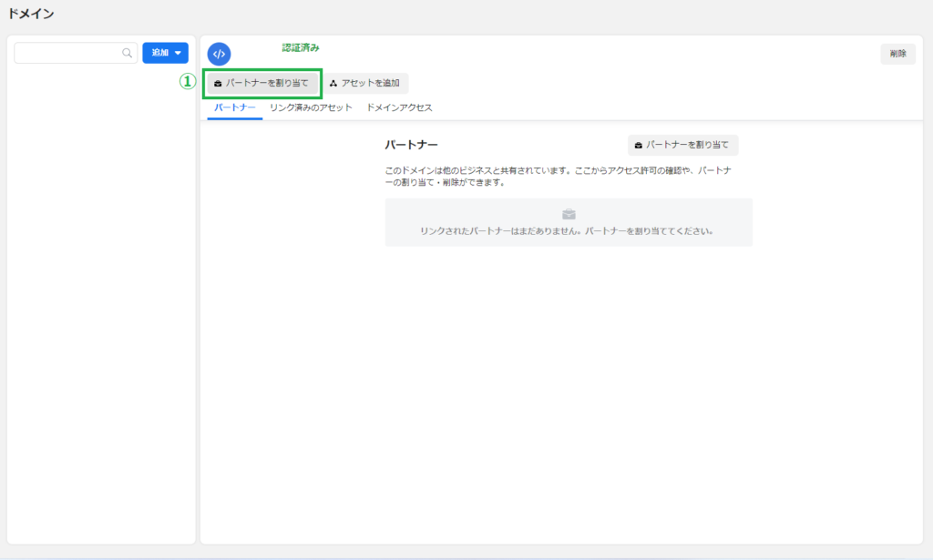The height and width of the screenshot is (560, 933).
Task: Click the blue domain code icon
Action: coord(219,54)
